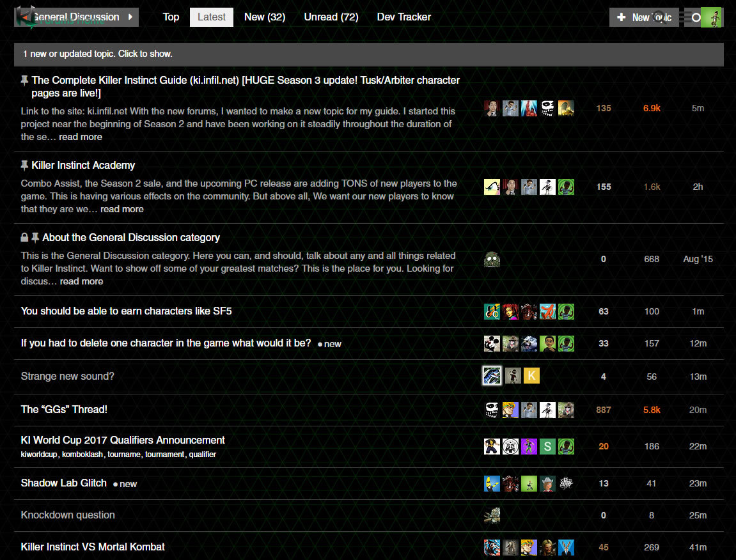Open the Strange new sound? topic
The image size is (736, 560).
[x=67, y=377]
